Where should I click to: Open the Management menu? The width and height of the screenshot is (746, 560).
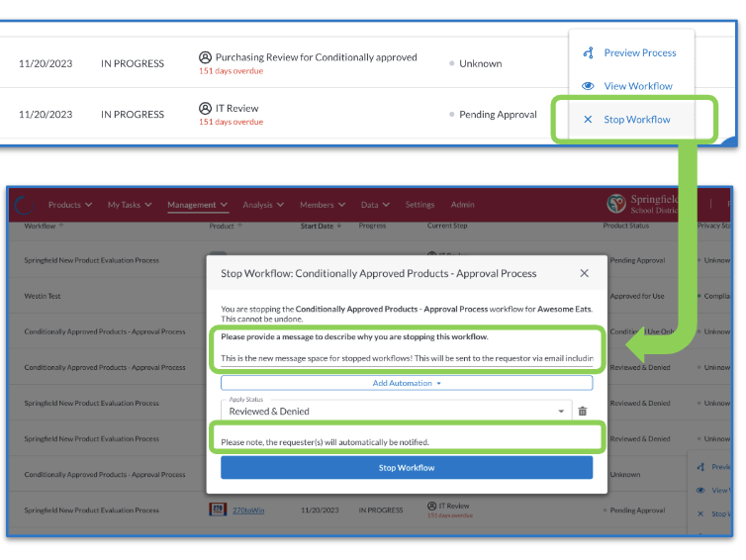[198, 205]
